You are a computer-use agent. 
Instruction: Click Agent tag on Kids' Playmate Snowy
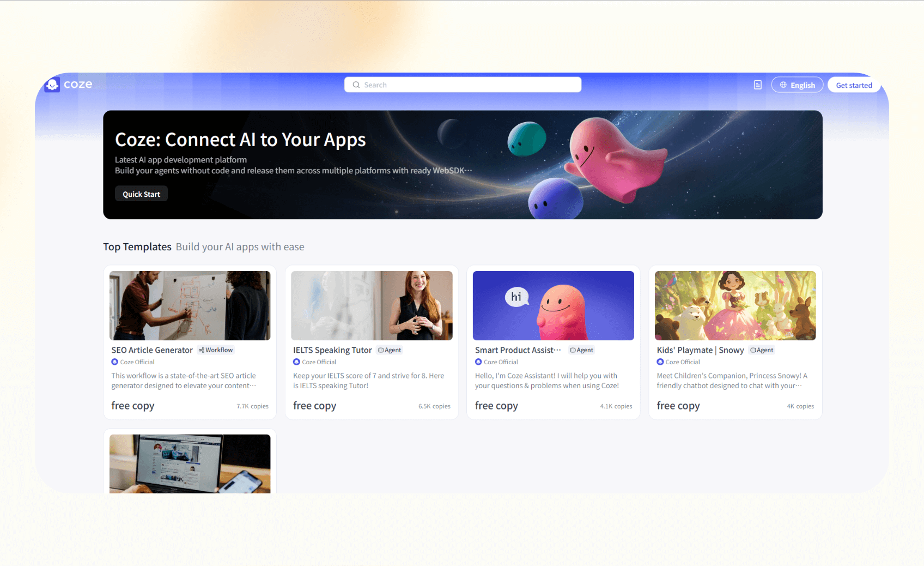point(762,350)
